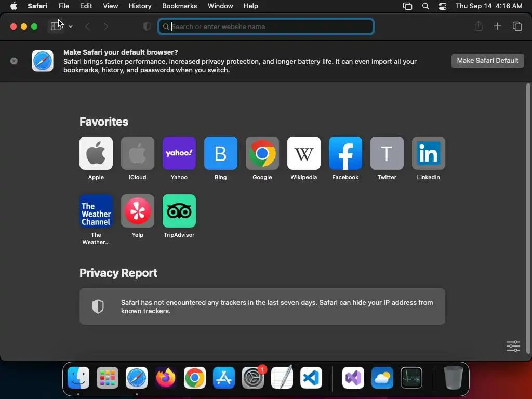Open the TripAdvisor favorite

(179, 211)
